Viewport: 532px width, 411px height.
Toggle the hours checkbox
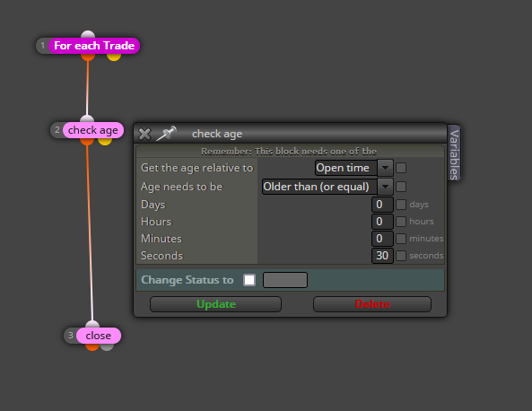(401, 222)
